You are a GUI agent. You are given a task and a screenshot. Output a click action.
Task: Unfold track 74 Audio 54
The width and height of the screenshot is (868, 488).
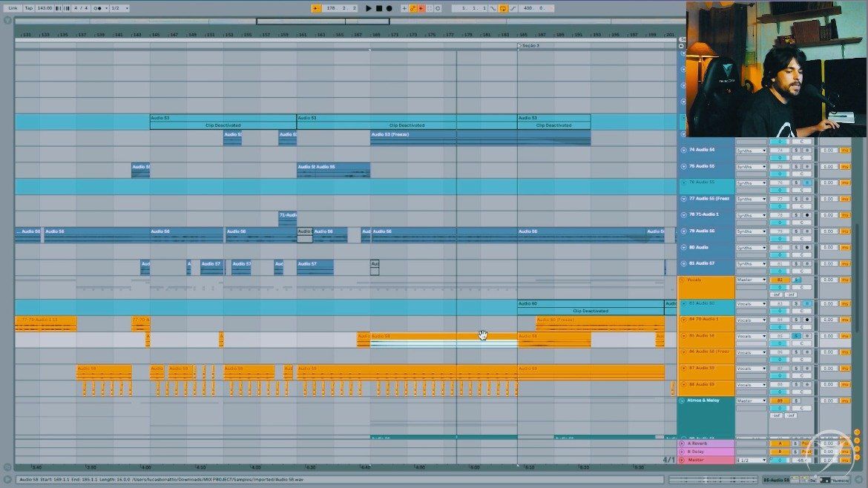tap(684, 150)
